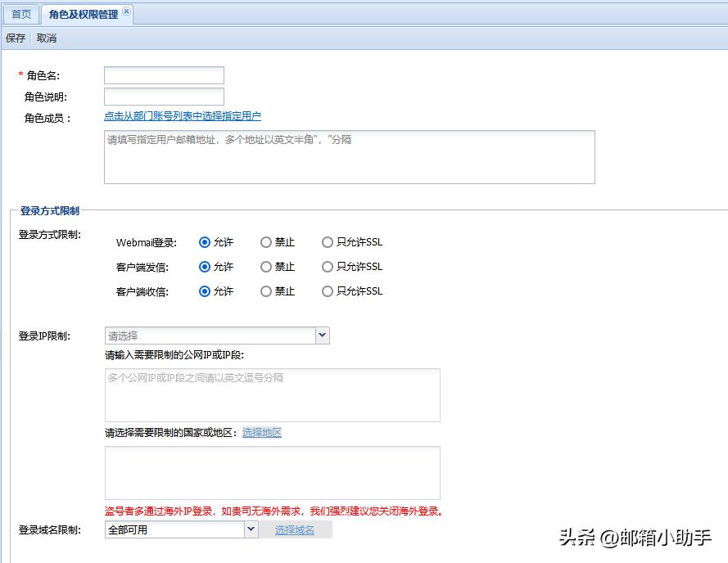Select 只允许SSL for 客户端发信
Viewport: 728px width, 563px height.
[327, 266]
